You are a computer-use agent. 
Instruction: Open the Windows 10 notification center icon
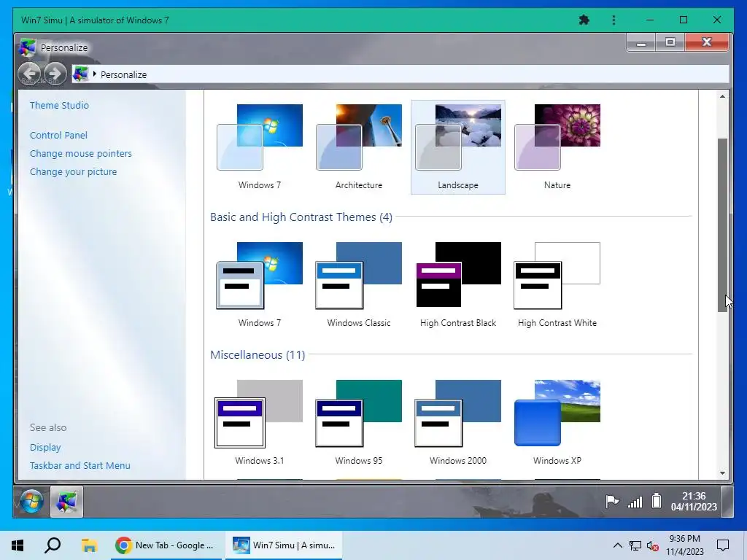click(723, 545)
